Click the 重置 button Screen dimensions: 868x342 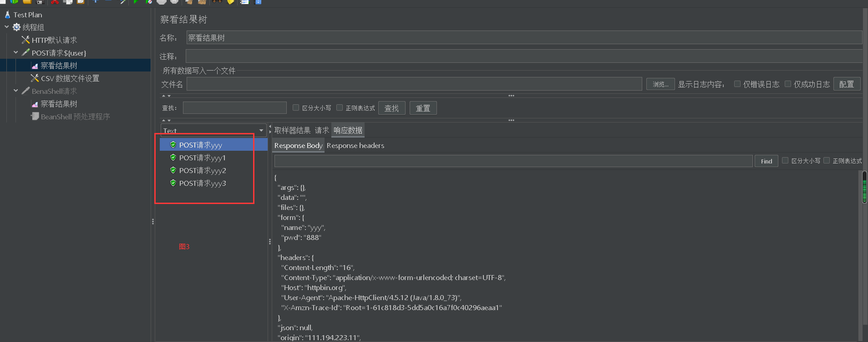click(x=423, y=108)
